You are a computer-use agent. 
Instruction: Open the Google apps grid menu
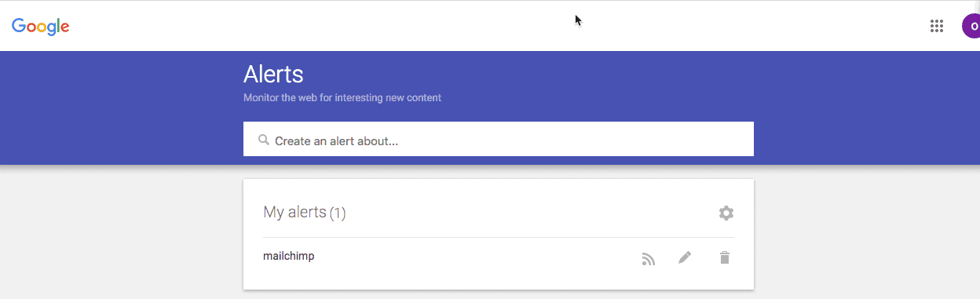pos(936,26)
